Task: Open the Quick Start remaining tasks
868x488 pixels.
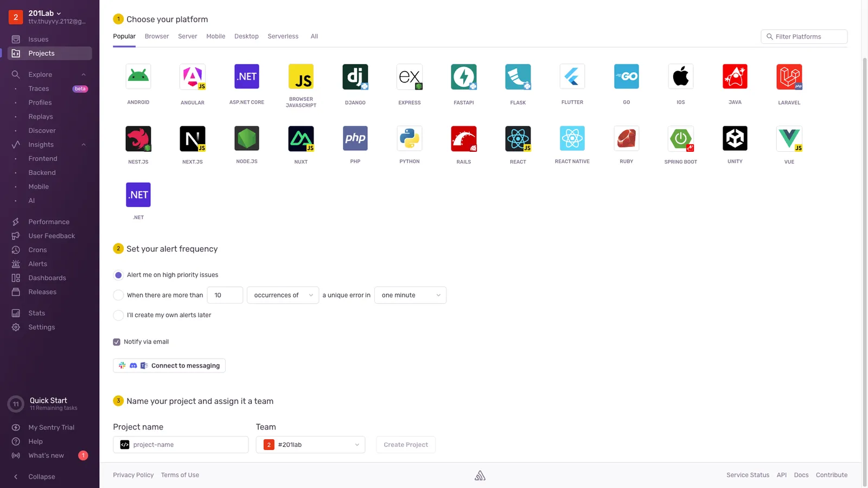Action: point(49,403)
